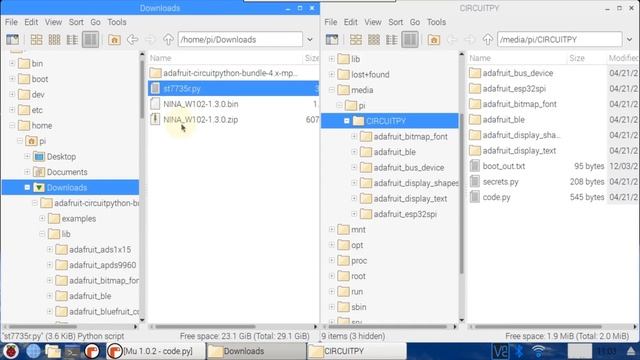
Task: Open Tools menu in Downloads window
Action: [x=117, y=22]
